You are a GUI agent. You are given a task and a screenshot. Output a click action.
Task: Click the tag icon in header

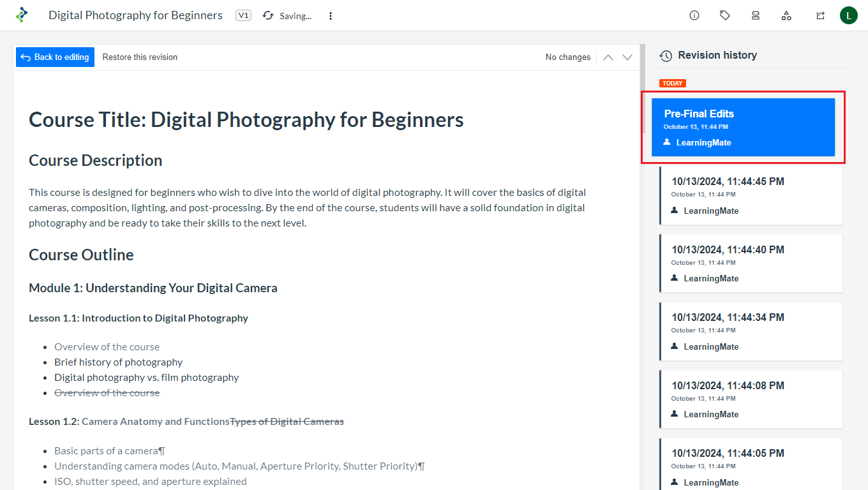pyautogui.click(x=725, y=15)
